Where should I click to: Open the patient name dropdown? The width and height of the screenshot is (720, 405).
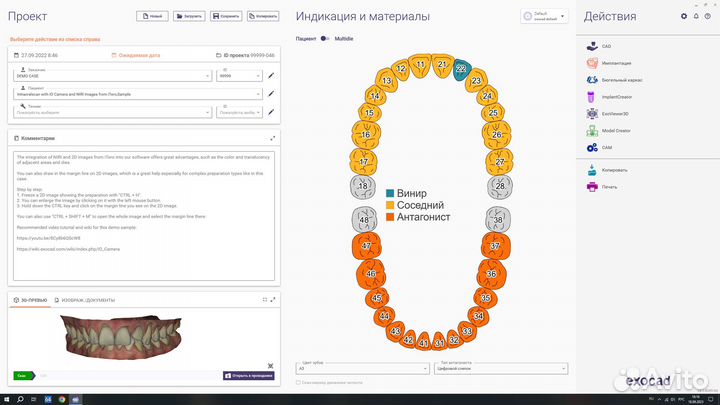tap(138, 94)
